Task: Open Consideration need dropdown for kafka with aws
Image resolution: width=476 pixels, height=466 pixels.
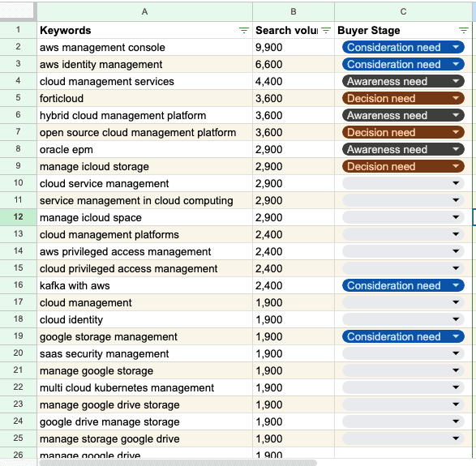Action: coord(403,285)
